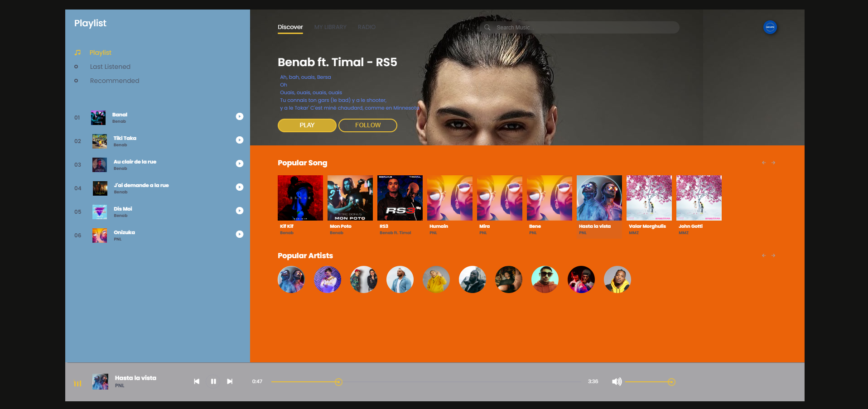Open the artist in yellow hoodie avatar
This screenshot has height=409, width=868.
tap(436, 279)
